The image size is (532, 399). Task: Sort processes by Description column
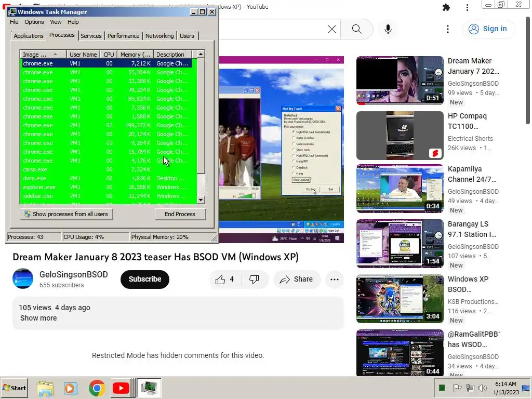tap(172, 55)
